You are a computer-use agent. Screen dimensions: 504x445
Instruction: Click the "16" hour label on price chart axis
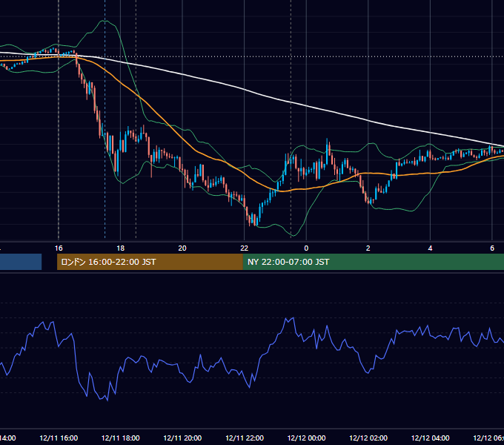(x=59, y=248)
